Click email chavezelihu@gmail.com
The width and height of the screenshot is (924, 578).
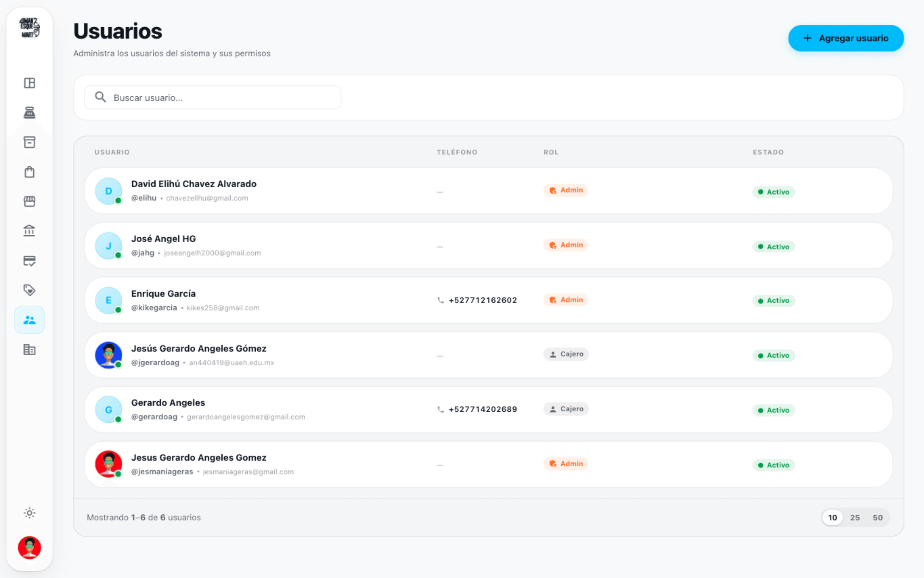coord(207,198)
